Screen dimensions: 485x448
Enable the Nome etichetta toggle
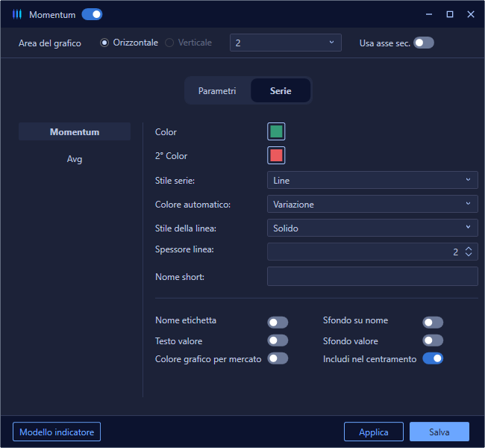pyautogui.click(x=278, y=323)
